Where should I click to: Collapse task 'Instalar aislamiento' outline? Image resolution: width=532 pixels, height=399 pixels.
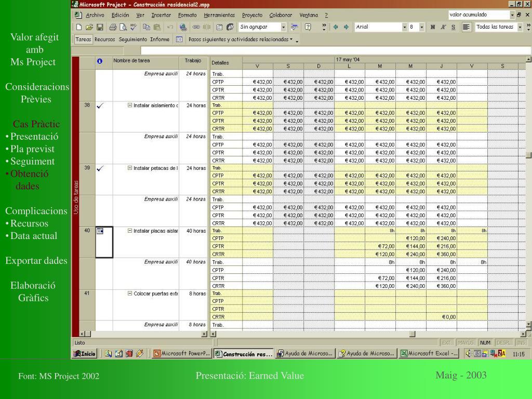pyautogui.click(x=129, y=105)
